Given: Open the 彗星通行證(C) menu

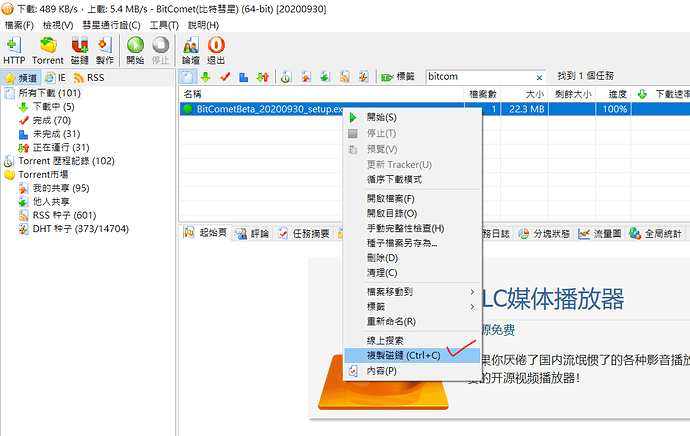Looking at the screenshot, I should tap(111, 25).
